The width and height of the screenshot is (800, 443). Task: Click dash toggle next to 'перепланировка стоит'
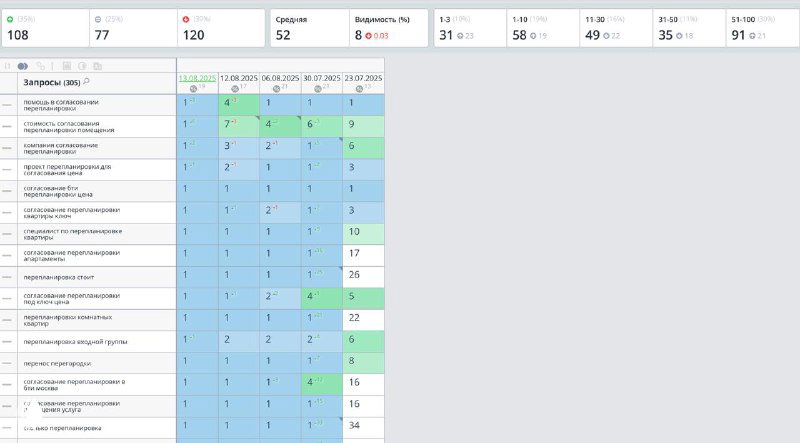(x=7, y=277)
